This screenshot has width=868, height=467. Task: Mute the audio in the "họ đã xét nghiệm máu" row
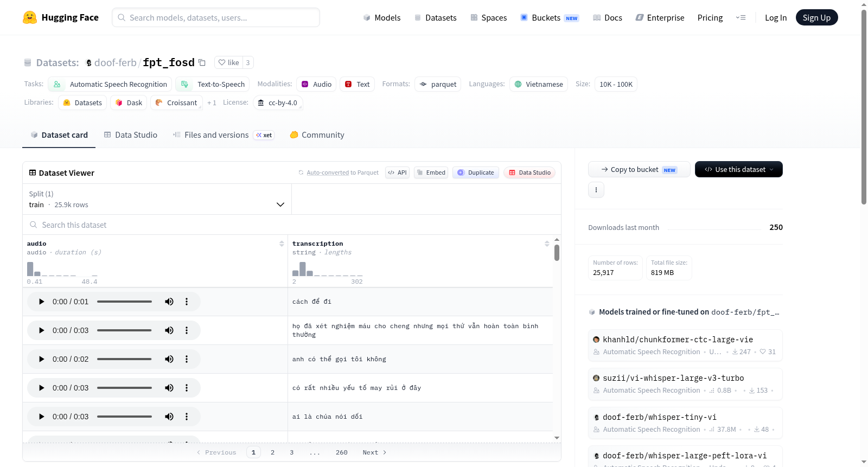(x=169, y=330)
